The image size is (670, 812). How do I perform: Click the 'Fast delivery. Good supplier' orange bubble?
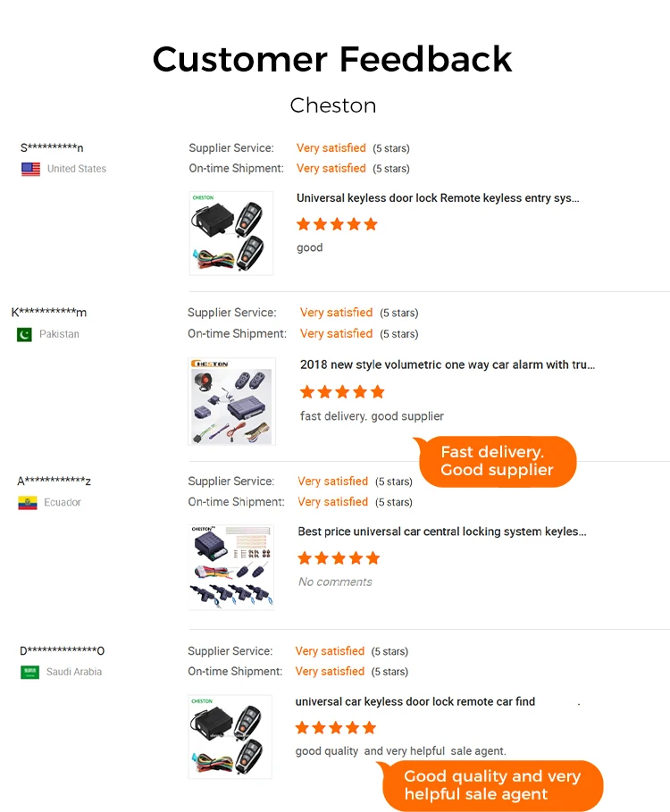tap(496, 462)
